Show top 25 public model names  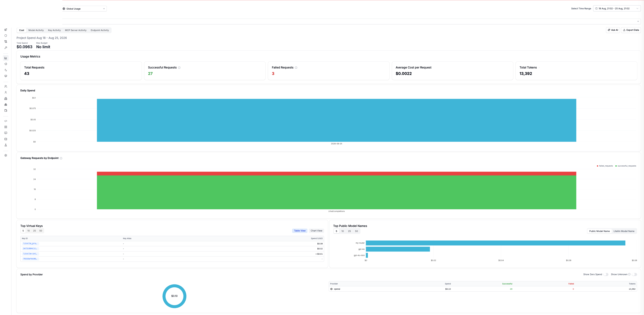point(349,231)
